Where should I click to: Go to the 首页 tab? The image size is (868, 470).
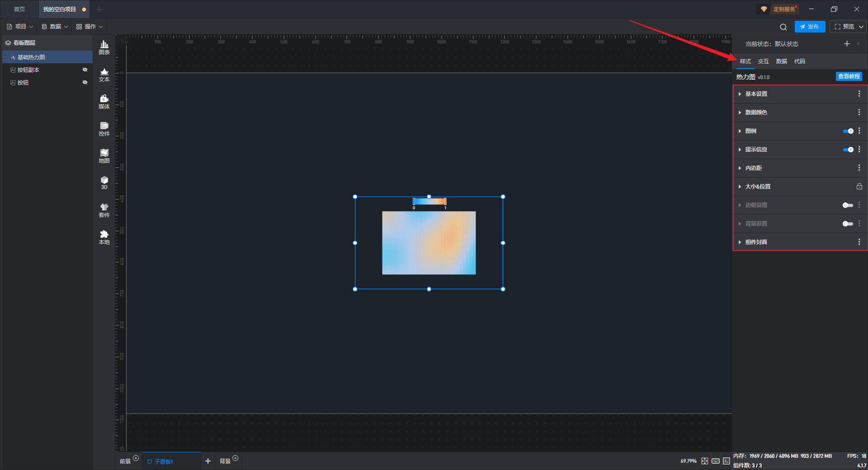pyautogui.click(x=19, y=9)
